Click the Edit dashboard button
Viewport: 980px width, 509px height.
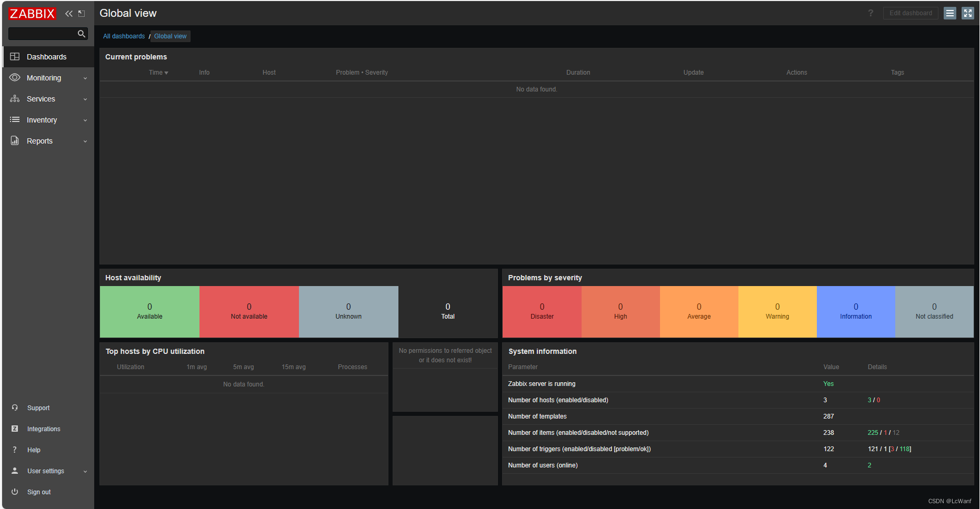coord(911,13)
